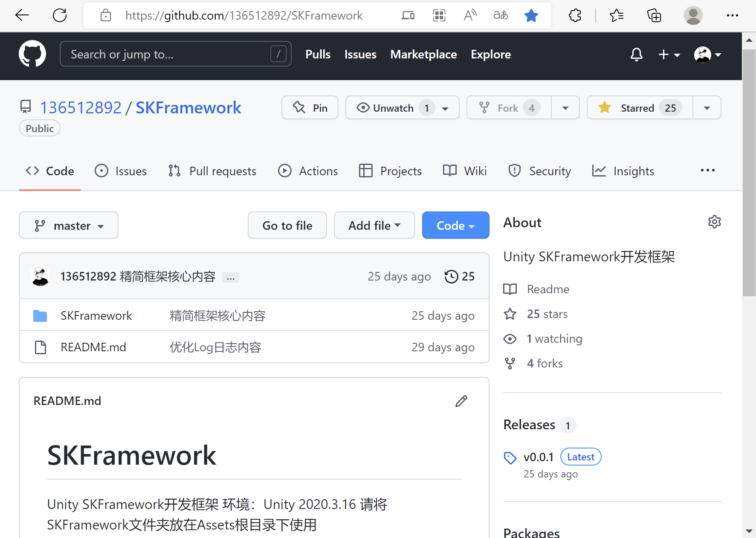This screenshot has height=538, width=756.
Task: Open the latest commit message 精简框架核心内容
Action: tap(168, 277)
